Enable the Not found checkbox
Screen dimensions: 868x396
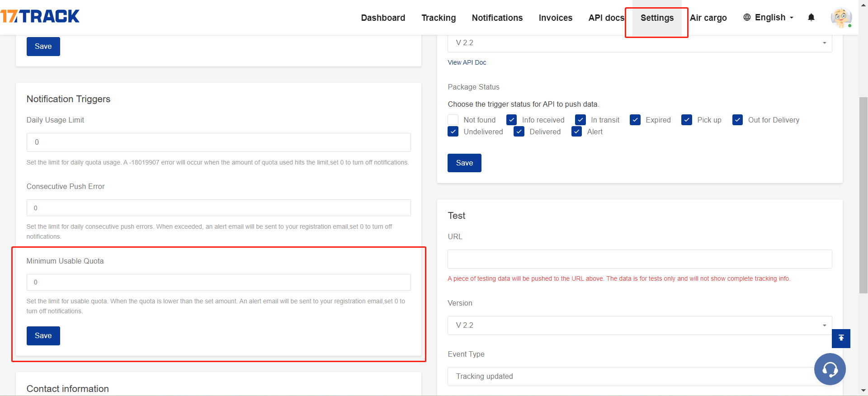(453, 120)
